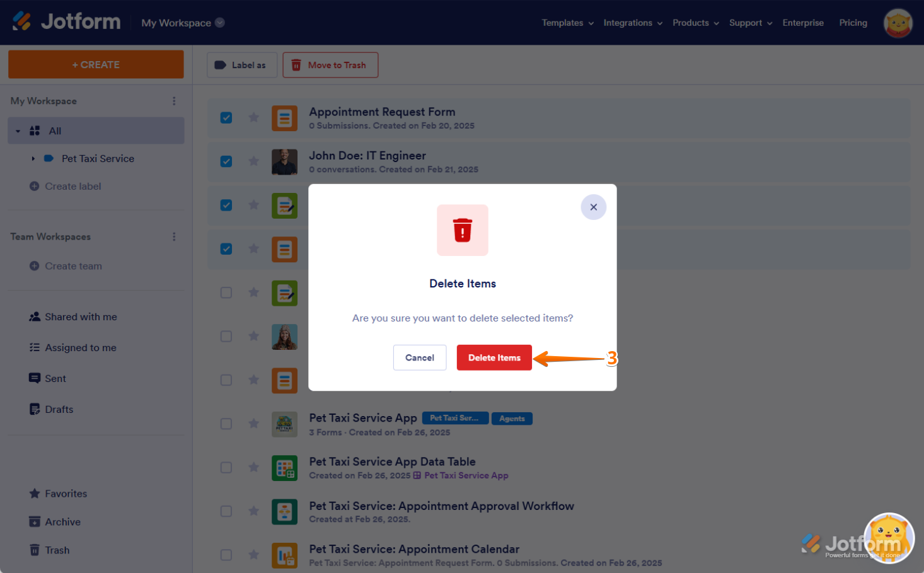
Task: Show Favorites from the sidebar
Action: [x=59, y=494]
